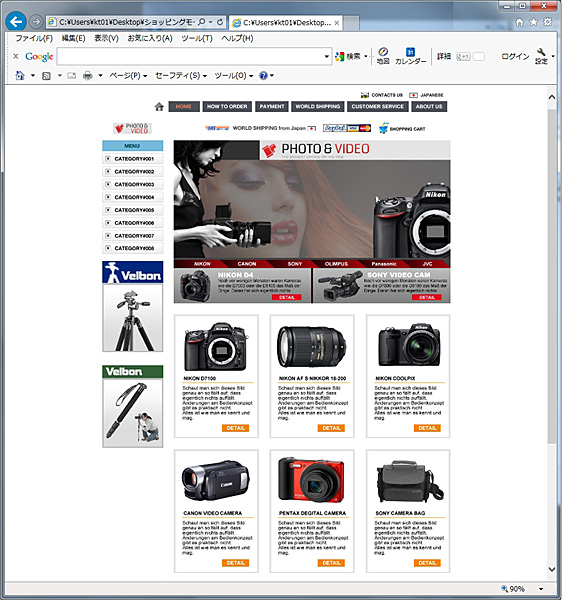
Task: Click into the Google toolbar search field
Action: coord(190,57)
